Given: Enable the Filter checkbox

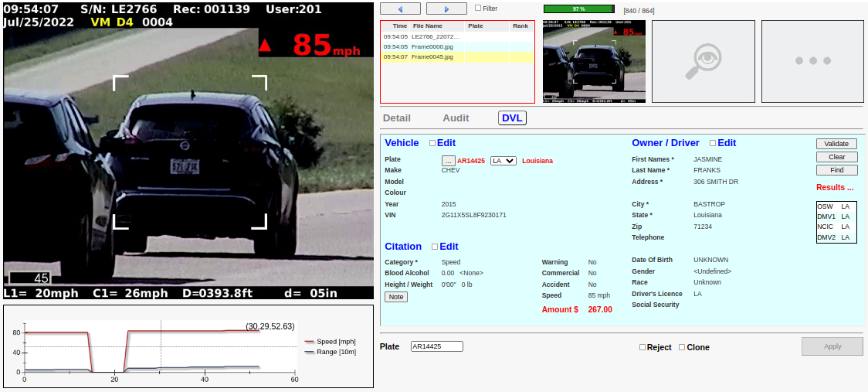Looking at the screenshot, I should (478, 9).
